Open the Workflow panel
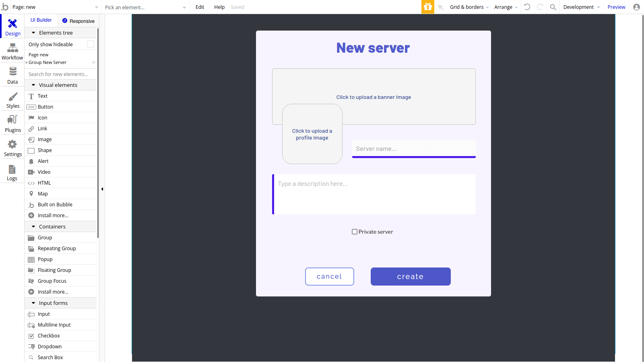 (12, 51)
